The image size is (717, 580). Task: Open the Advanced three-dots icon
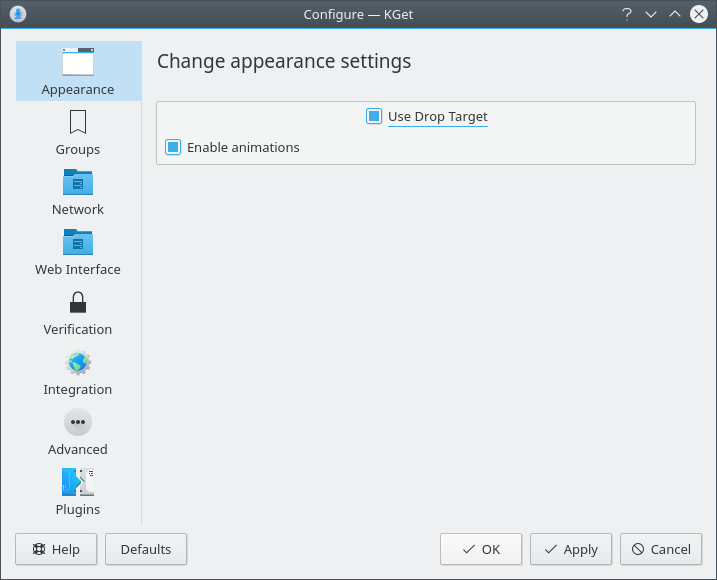[x=78, y=422]
